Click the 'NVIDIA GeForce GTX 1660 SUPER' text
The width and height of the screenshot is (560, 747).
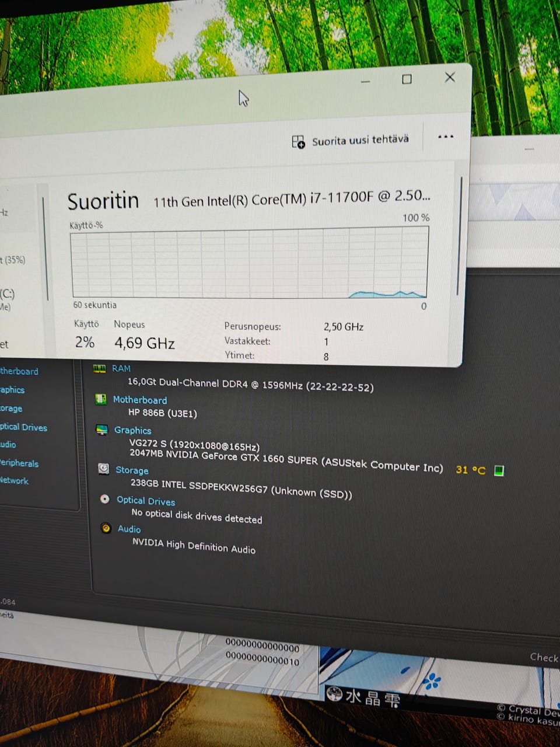point(286,460)
